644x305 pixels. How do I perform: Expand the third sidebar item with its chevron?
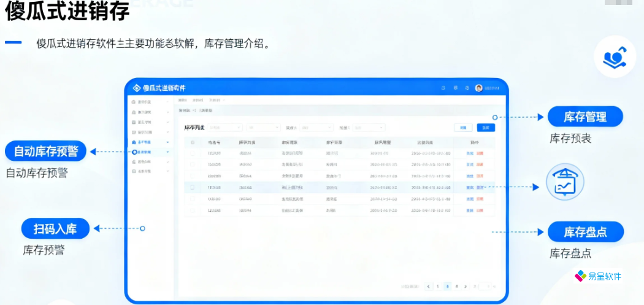(167, 122)
